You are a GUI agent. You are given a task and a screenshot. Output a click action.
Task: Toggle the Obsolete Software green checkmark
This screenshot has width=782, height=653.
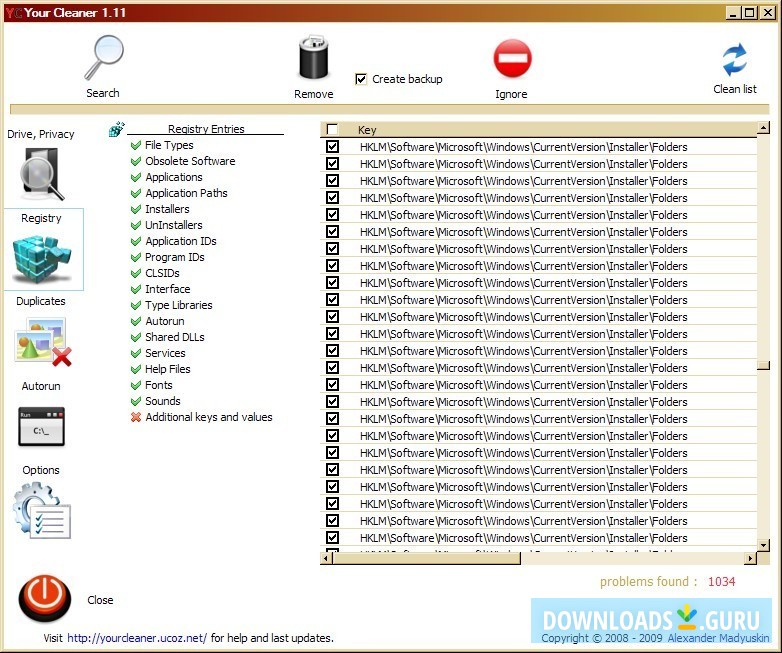coord(136,161)
